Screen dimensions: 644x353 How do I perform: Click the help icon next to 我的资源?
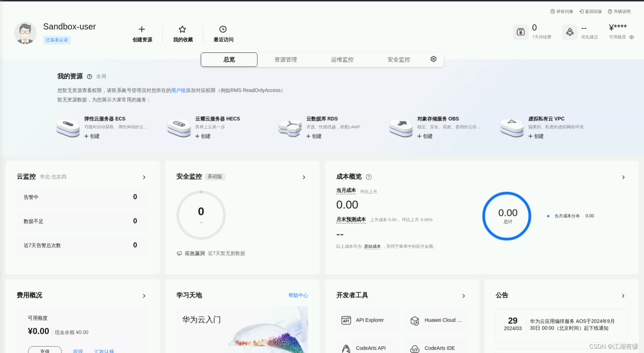[x=89, y=76]
